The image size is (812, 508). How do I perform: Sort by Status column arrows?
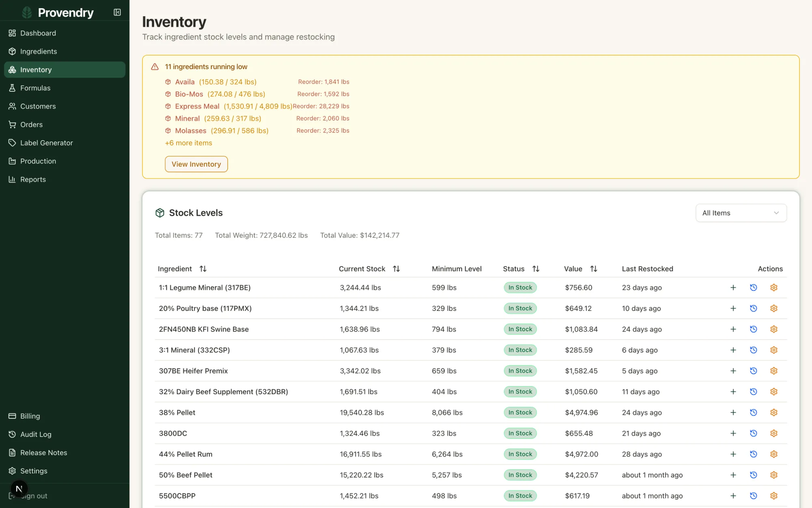(536, 269)
